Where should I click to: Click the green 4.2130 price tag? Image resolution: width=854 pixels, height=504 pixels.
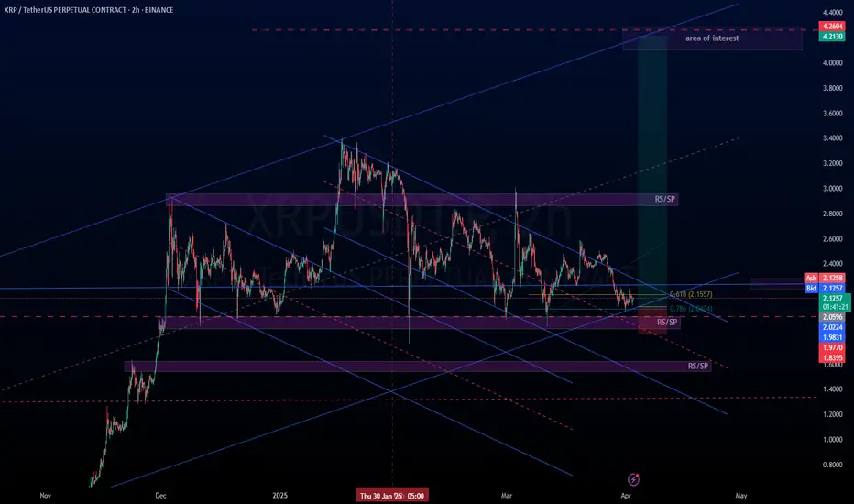(x=832, y=37)
